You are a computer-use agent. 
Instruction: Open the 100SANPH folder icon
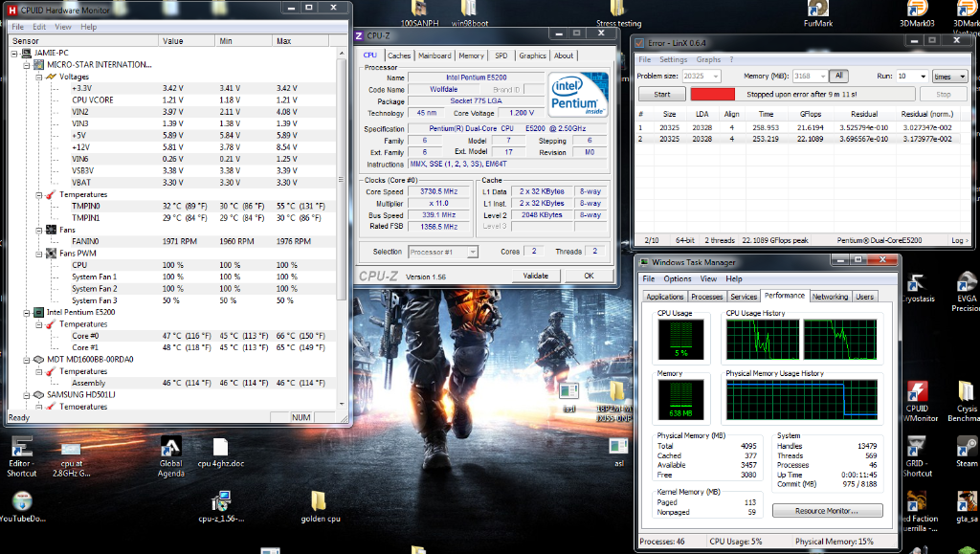tap(419, 13)
